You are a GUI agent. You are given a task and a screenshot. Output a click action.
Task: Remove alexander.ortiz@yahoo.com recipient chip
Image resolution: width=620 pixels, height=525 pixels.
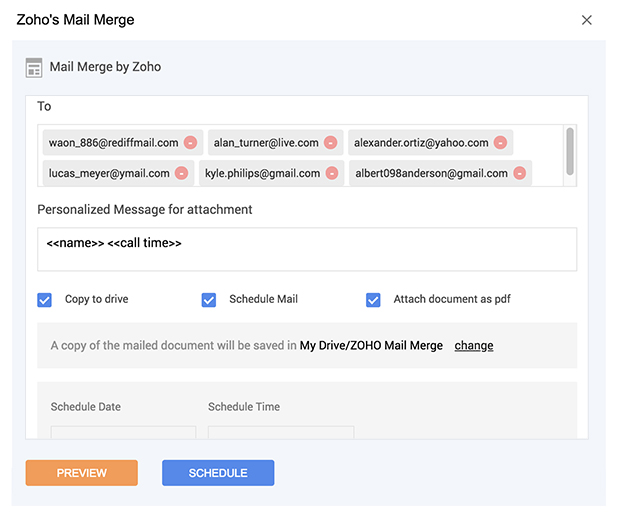click(x=500, y=143)
